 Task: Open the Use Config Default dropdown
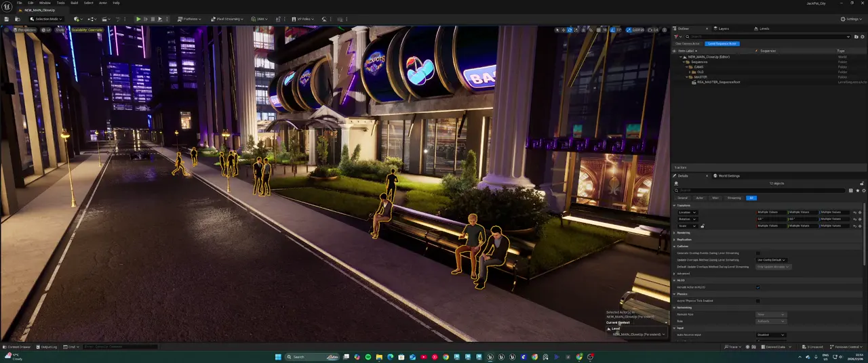click(771, 260)
